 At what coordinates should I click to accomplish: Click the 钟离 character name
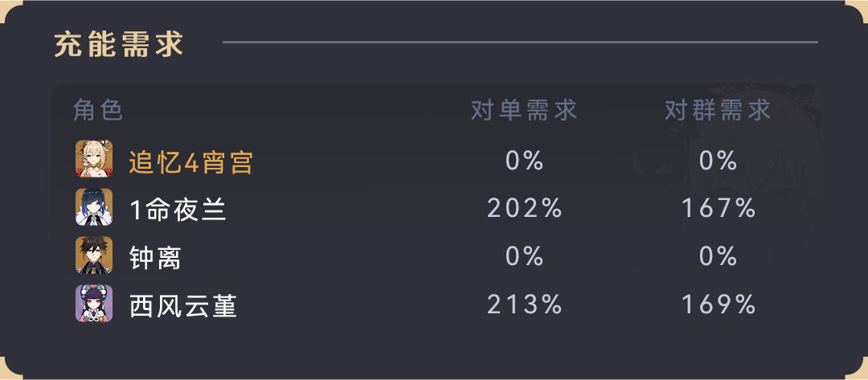coord(155,258)
